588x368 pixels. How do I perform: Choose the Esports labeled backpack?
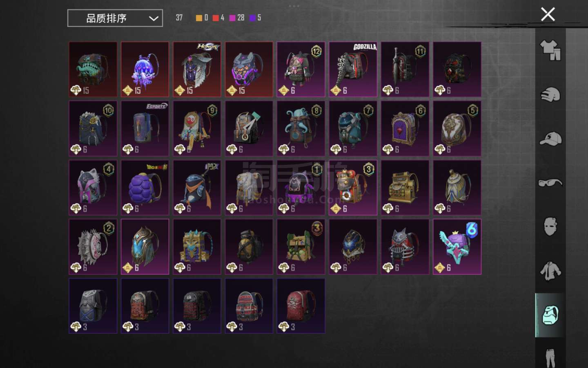145,128
